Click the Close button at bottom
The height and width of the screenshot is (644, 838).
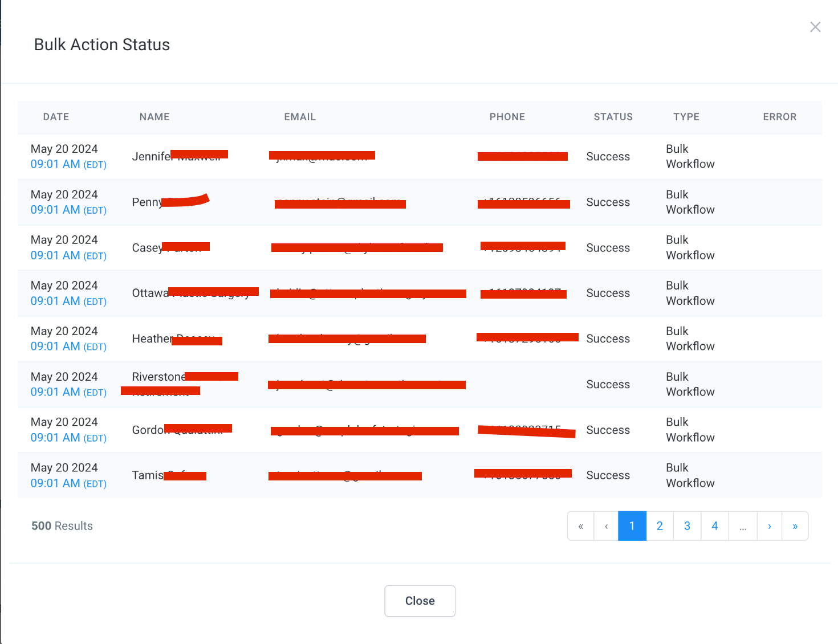[420, 601]
